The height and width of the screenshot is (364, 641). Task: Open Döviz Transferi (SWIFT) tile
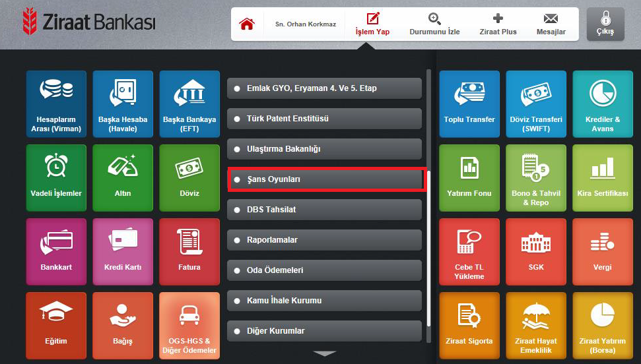click(536, 104)
